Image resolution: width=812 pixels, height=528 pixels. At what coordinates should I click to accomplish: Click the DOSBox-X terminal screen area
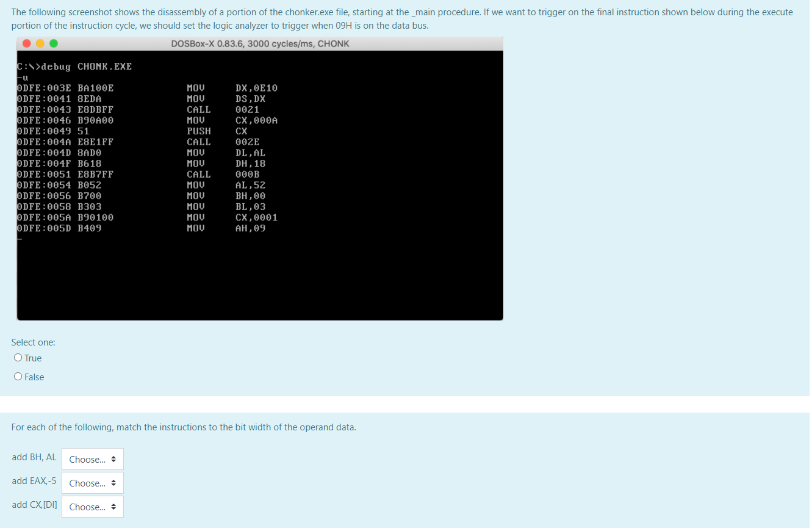[259, 275]
